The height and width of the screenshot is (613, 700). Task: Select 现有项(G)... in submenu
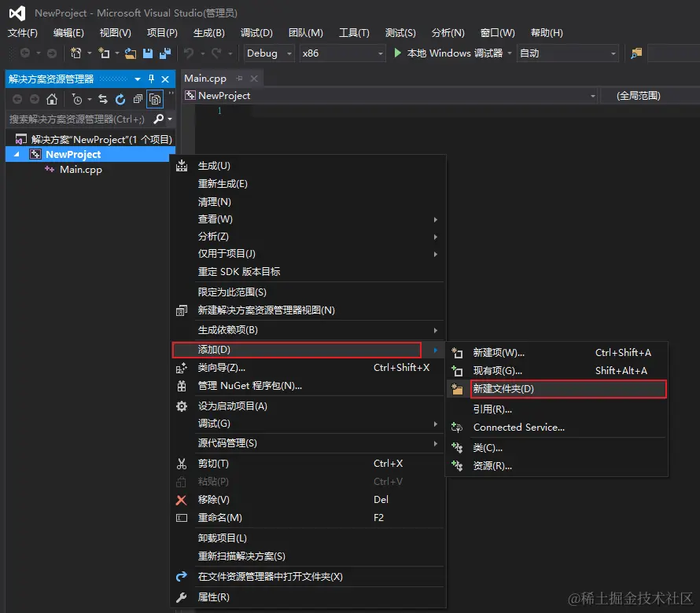(x=557, y=371)
